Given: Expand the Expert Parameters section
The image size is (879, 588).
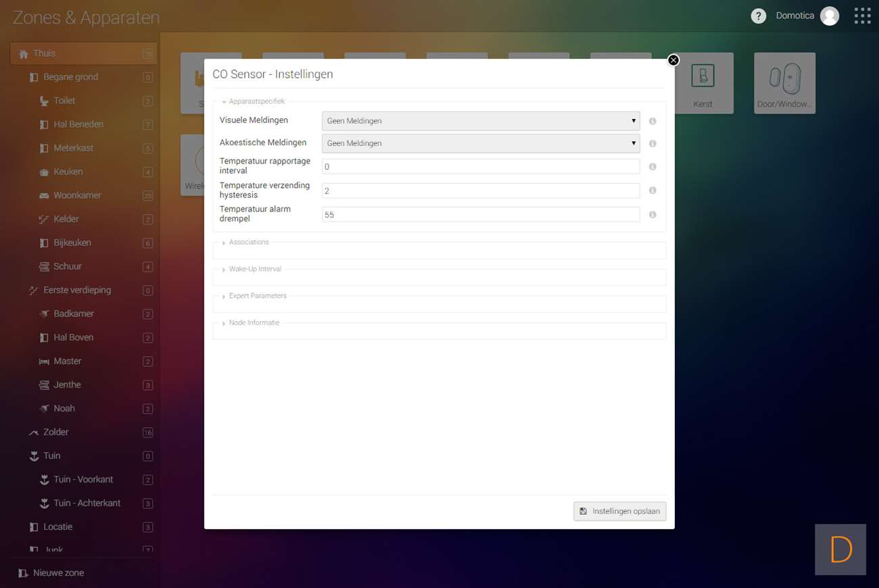Looking at the screenshot, I should click(255, 296).
